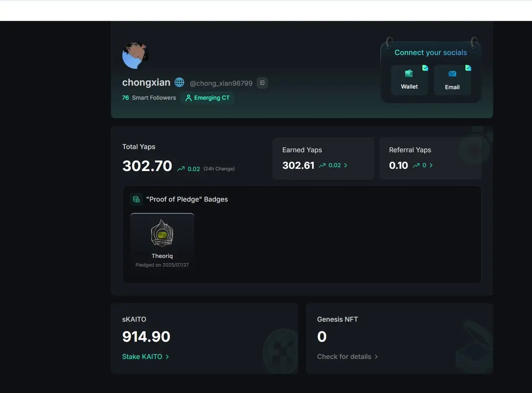Open the Wallet connect card

tap(409, 80)
